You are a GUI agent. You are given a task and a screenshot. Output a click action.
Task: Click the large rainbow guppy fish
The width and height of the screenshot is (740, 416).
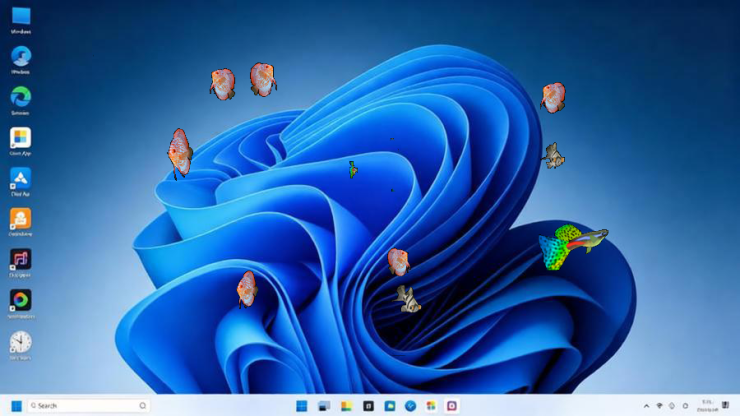(x=572, y=246)
